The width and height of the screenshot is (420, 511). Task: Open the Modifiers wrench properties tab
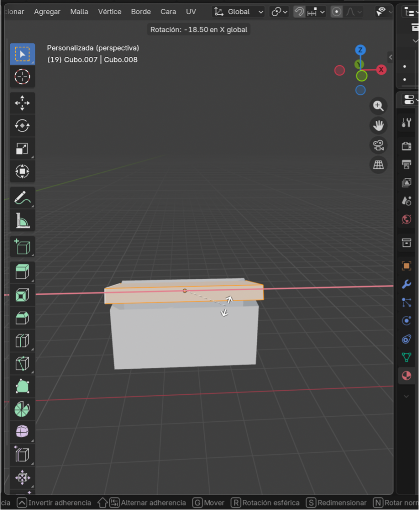pyautogui.click(x=406, y=284)
